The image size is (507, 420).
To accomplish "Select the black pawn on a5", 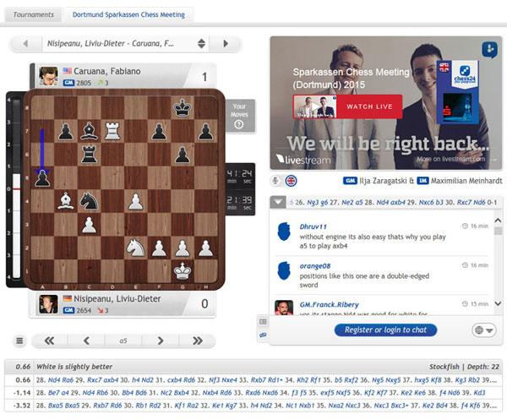I will (x=42, y=177).
